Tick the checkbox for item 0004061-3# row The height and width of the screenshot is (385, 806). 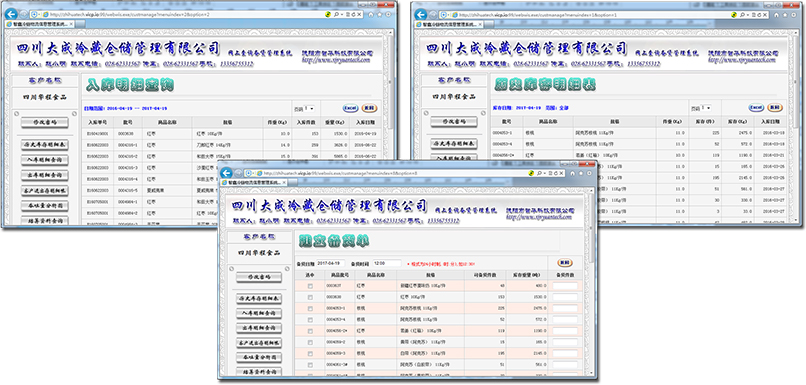(x=309, y=365)
